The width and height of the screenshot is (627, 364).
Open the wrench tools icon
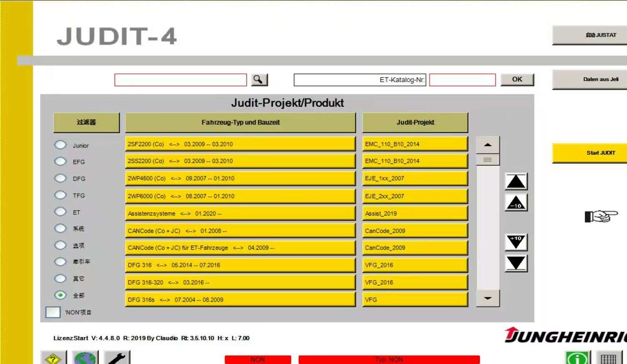click(x=117, y=358)
